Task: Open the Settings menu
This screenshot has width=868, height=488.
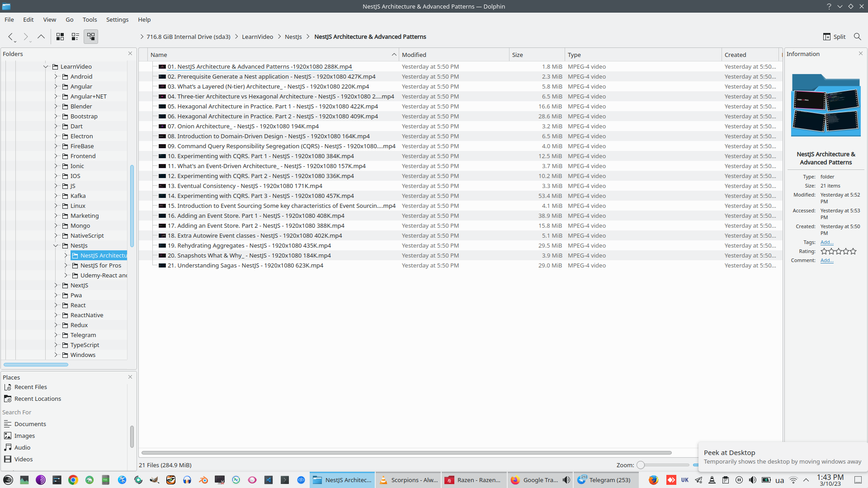Action: [117, 19]
